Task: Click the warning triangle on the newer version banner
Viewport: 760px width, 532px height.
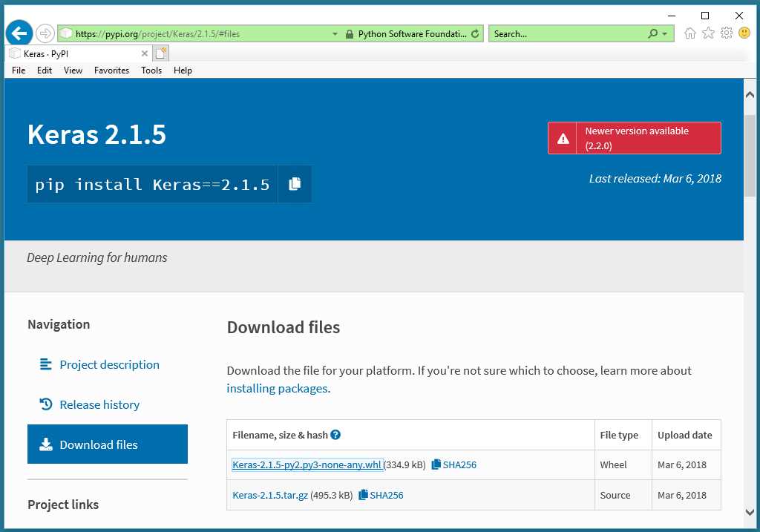Action: (x=563, y=138)
